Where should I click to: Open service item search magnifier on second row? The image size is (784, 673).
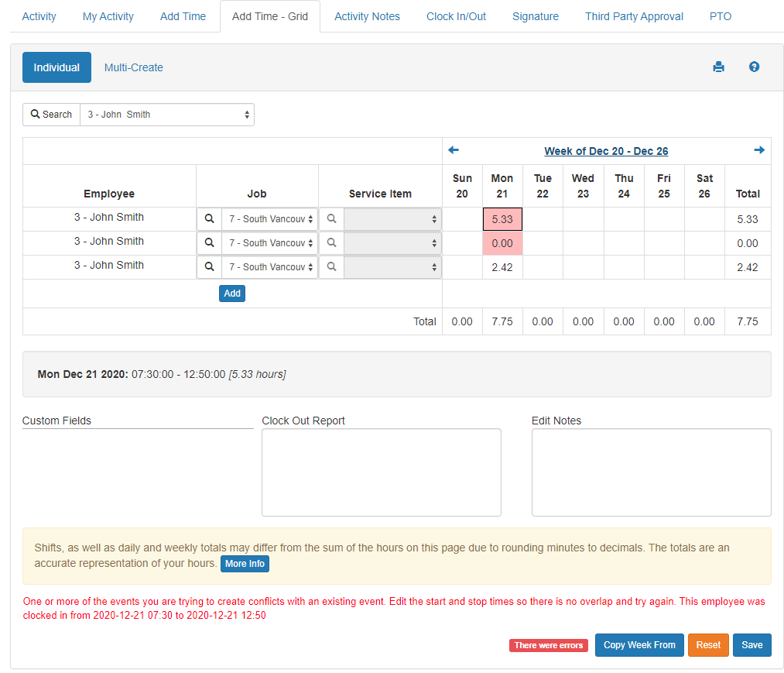tap(331, 242)
